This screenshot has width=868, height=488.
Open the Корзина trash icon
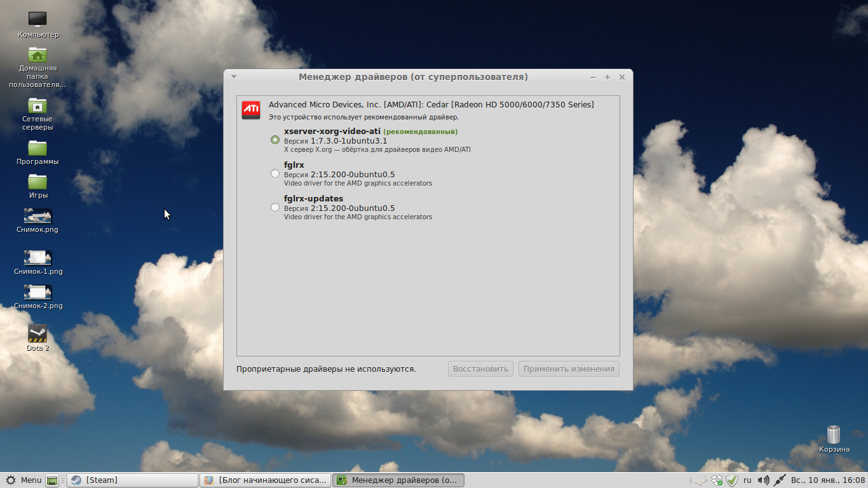pyautogui.click(x=834, y=435)
